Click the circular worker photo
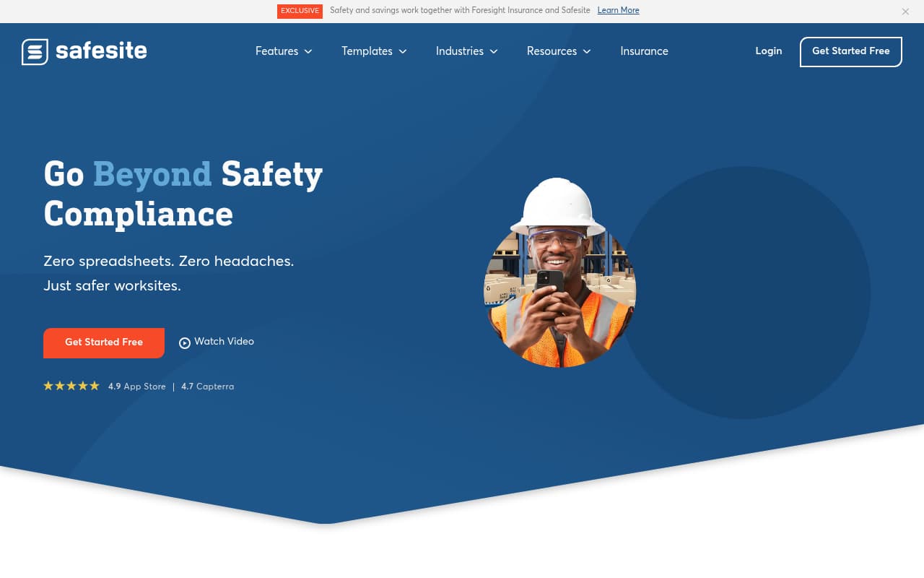 click(559, 272)
